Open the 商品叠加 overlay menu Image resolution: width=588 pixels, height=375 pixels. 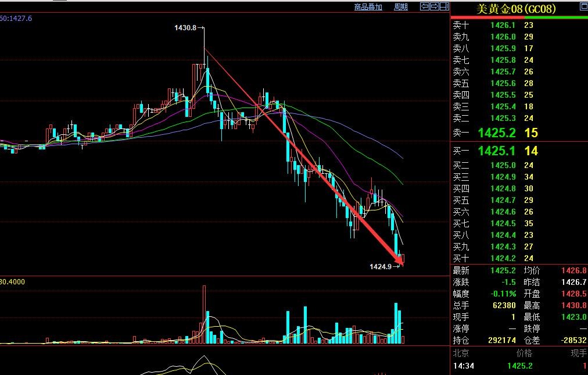368,7
